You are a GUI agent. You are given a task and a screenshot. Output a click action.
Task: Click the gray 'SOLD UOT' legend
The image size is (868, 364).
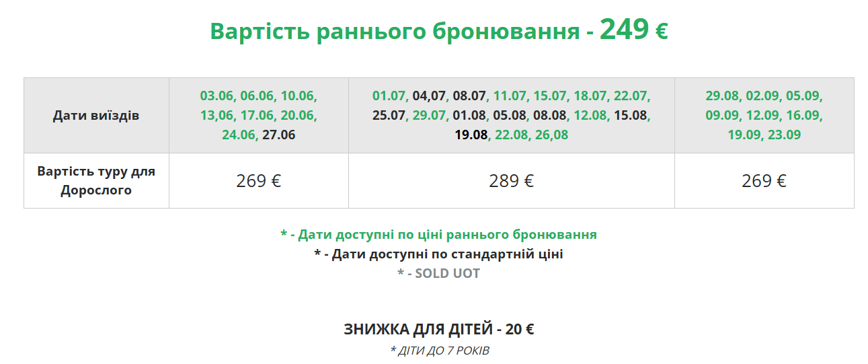(438, 274)
